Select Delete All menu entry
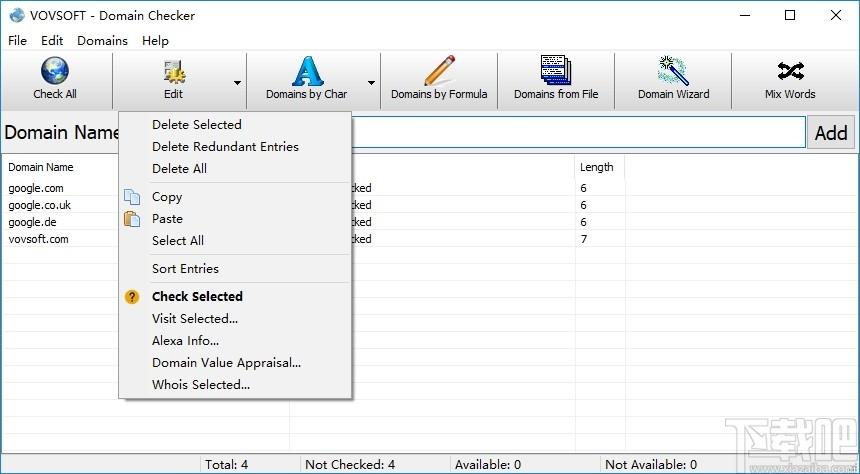 [235, 168]
